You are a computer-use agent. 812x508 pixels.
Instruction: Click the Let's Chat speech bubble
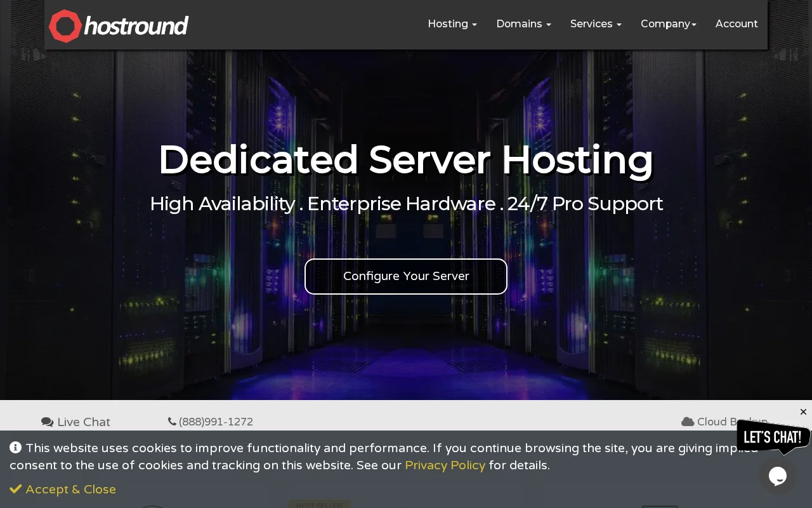tap(773, 437)
